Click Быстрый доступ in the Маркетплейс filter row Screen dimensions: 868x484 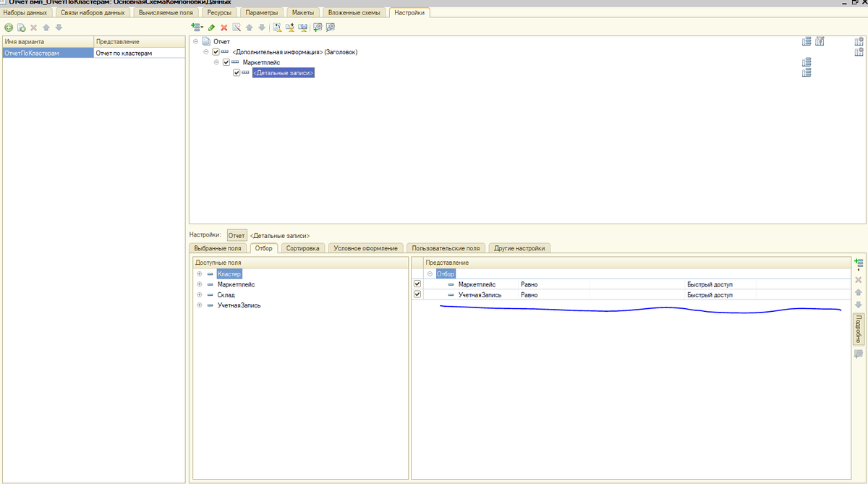(710, 284)
